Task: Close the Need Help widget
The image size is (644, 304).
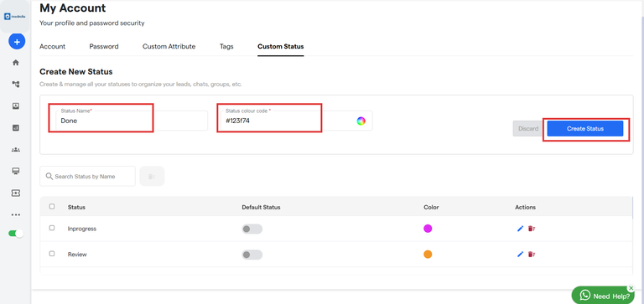Action: pos(631,288)
